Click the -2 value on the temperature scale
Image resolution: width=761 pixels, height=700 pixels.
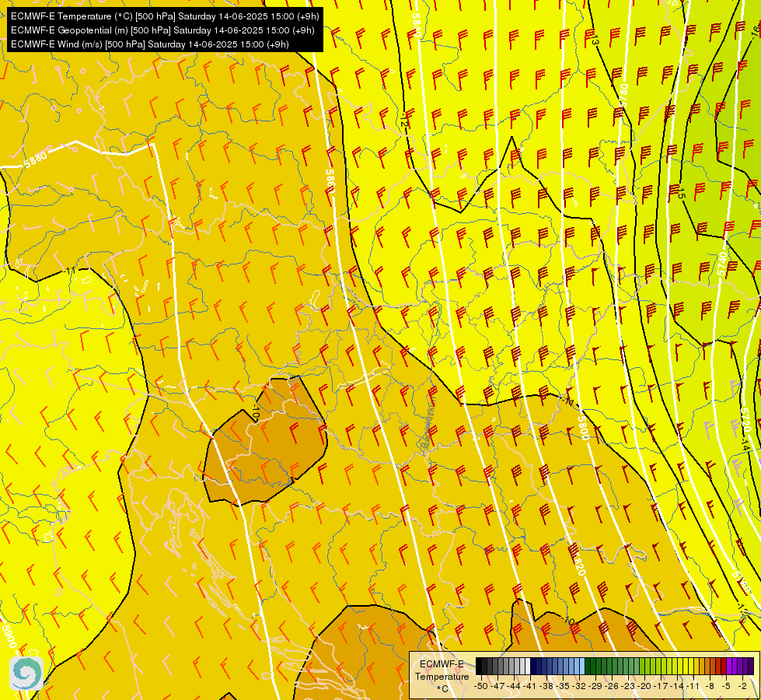pos(742,686)
